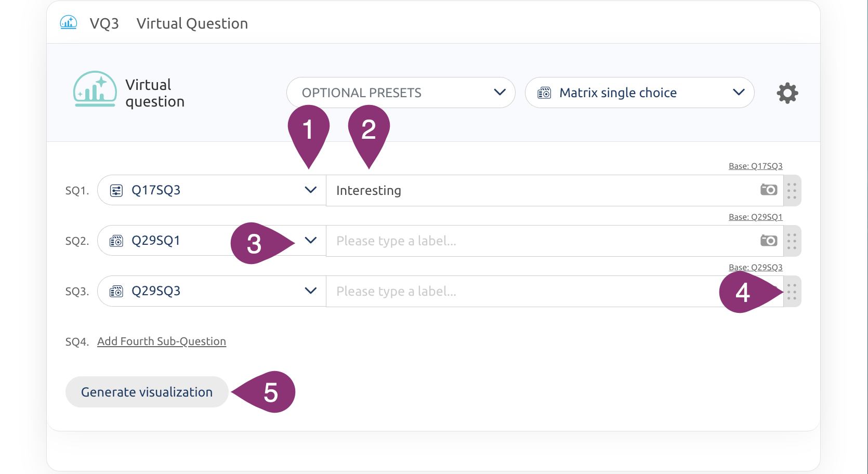868x474 pixels.
Task: Grab the drag handle of SQ3 row
Action: [x=792, y=292]
